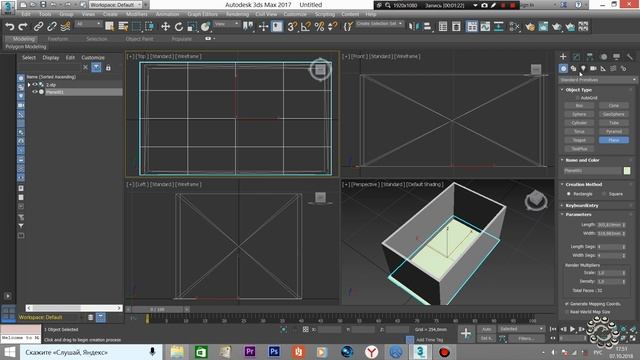Click the Undo arrow in main toolbar
This screenshot has height=360, width=640.
click(9, 27)
